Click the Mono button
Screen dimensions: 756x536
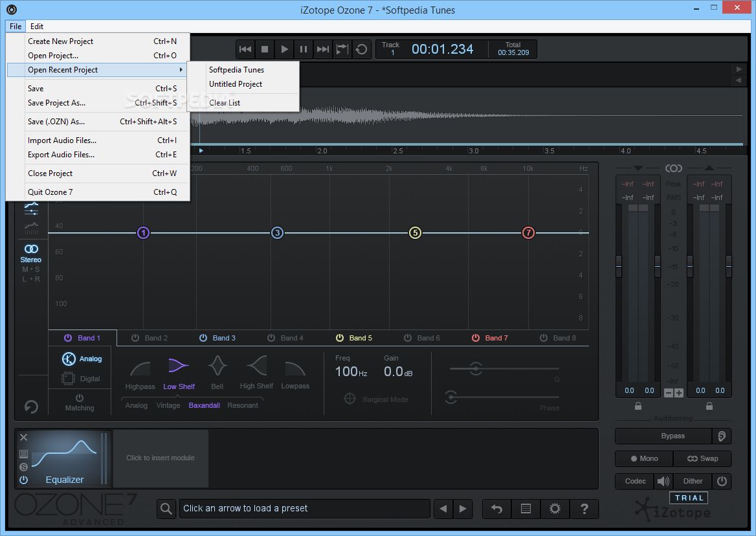click(644, 458)
